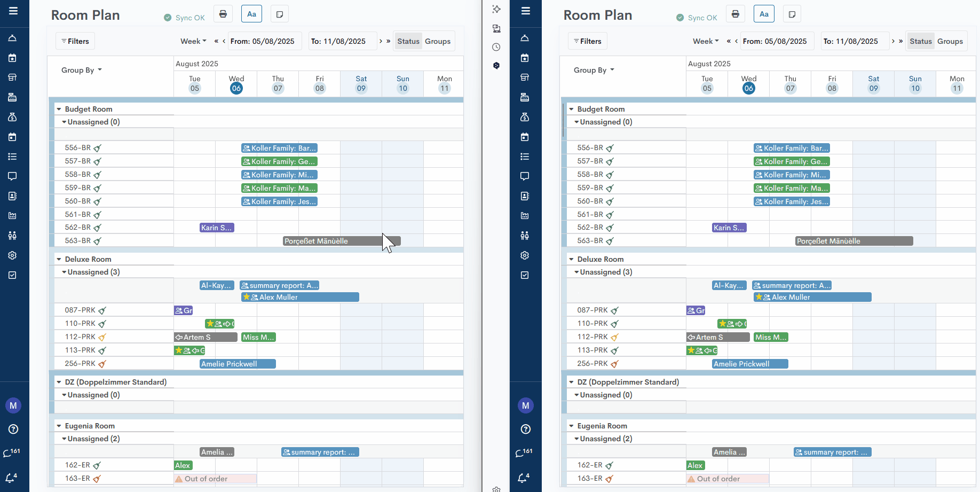Click the housekeeping status icon for room 256-PRK in the left pane
The width and height of the screenshot is (980, 492).
point(102,364)
